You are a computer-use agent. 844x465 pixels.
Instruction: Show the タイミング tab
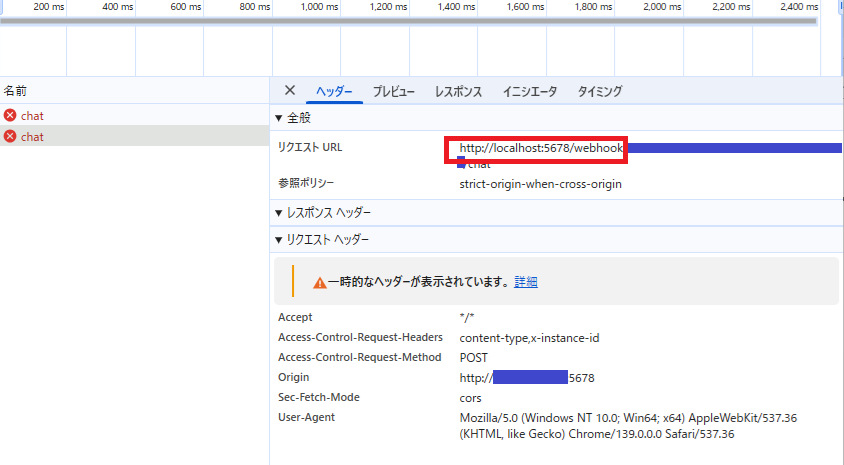point(600,92)
